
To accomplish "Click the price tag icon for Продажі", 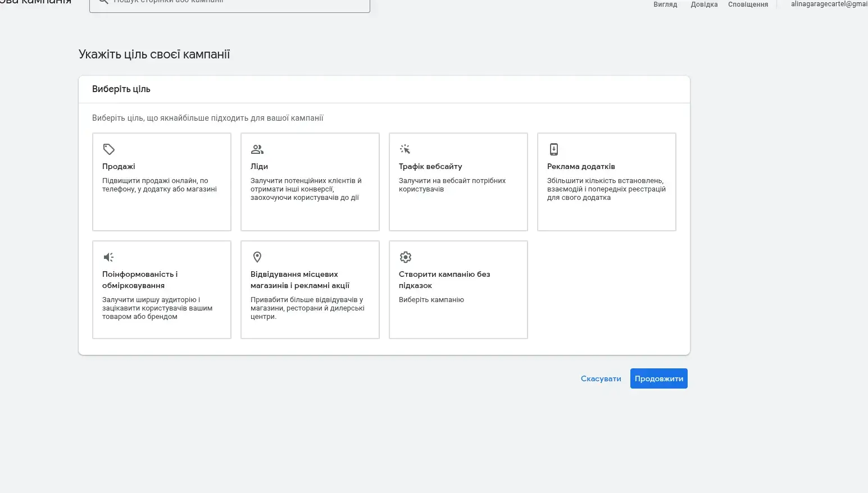I will (x=109, y=149).
